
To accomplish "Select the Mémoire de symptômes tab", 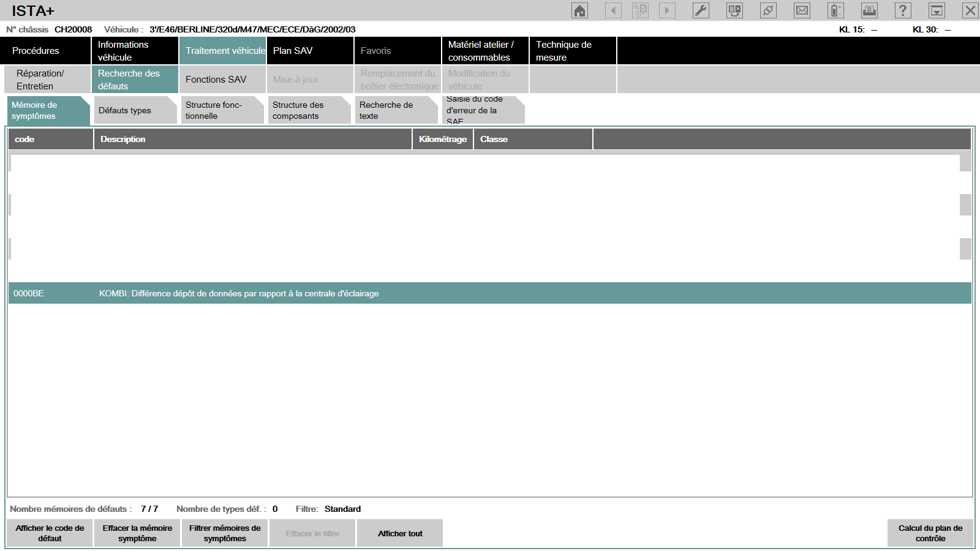I will coord(48,110).
